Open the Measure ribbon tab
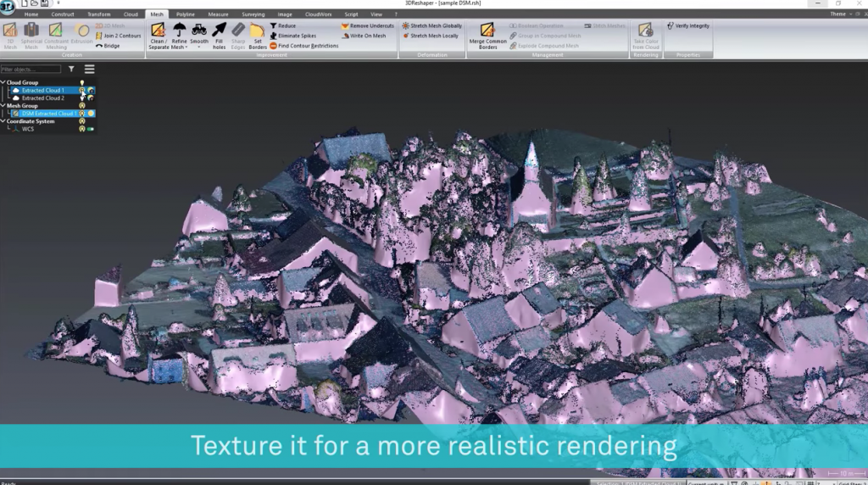The image size is (868, 485). [x=218, y=14]
